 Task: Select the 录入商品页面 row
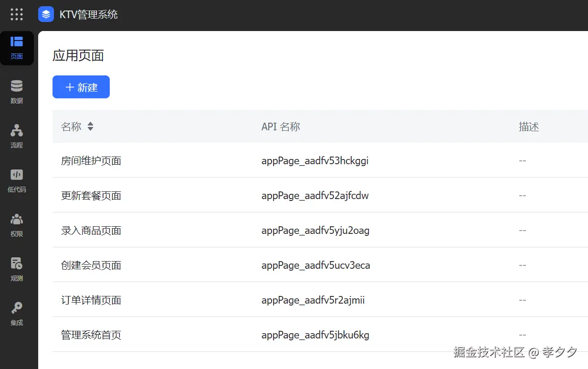pyautogui.click(x=91, y=231)
